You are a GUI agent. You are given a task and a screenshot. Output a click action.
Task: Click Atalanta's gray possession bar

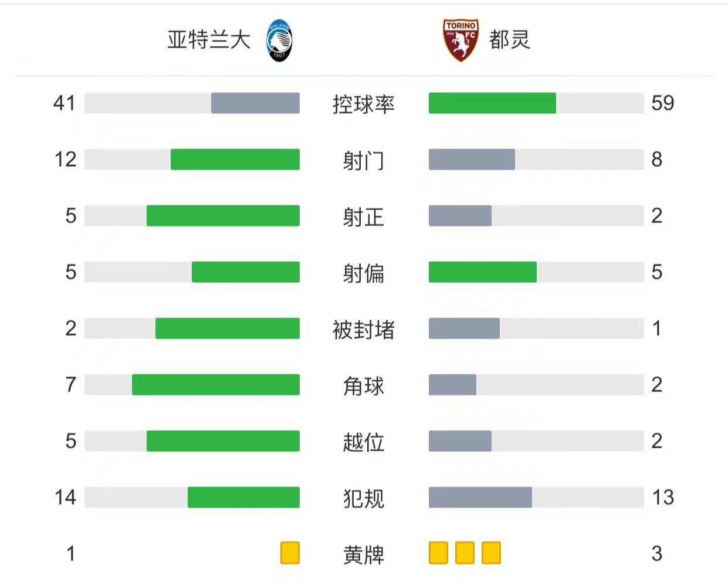tap(255, 103)
